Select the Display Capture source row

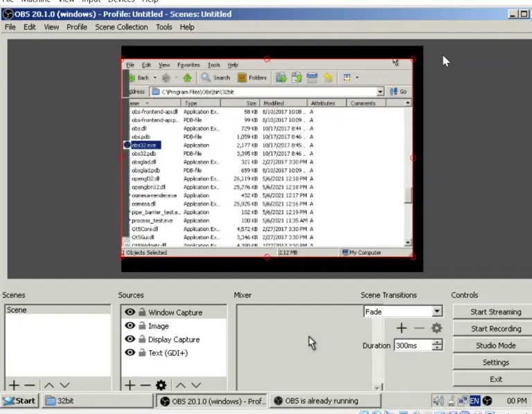[174, 339]
